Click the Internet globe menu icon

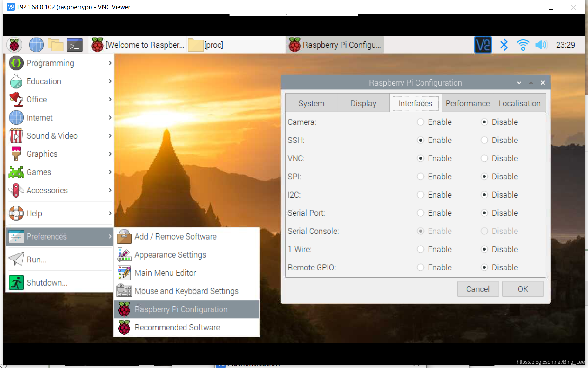16,117
